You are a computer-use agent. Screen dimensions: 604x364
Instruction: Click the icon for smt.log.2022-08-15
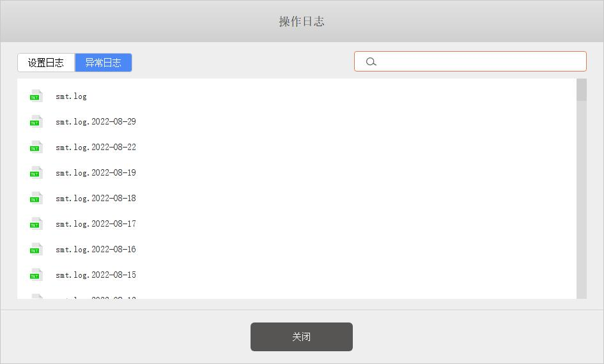36,275
